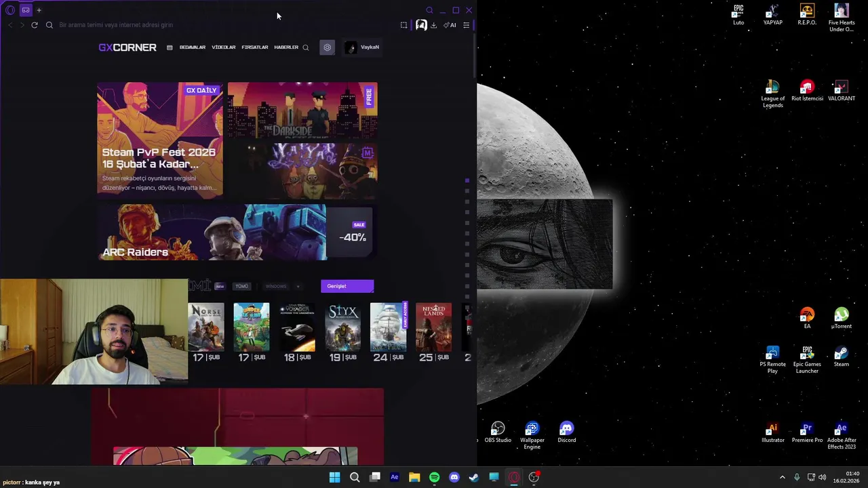Open Wallpaper Engine desktop icon
The image size is (868, 488).
[x=532, y=436]
